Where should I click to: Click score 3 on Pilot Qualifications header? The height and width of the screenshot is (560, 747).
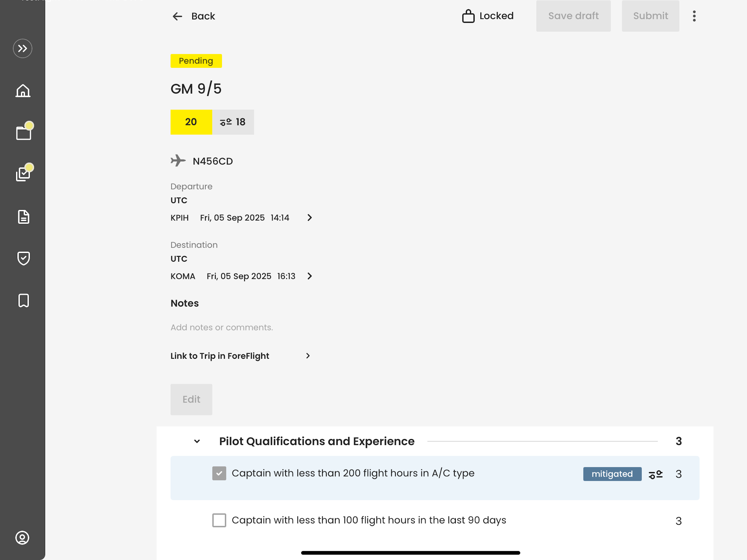(678, 441)
